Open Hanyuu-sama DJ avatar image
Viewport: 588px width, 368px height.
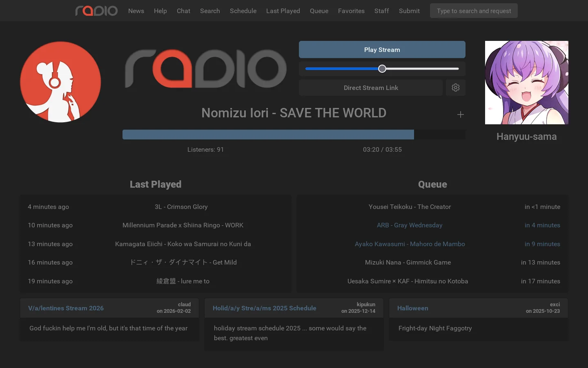click(x=527, y=83)
